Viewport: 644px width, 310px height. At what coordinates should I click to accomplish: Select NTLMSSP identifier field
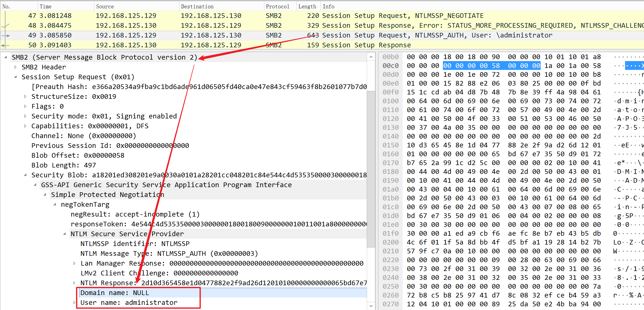click(x=135, y=244)
